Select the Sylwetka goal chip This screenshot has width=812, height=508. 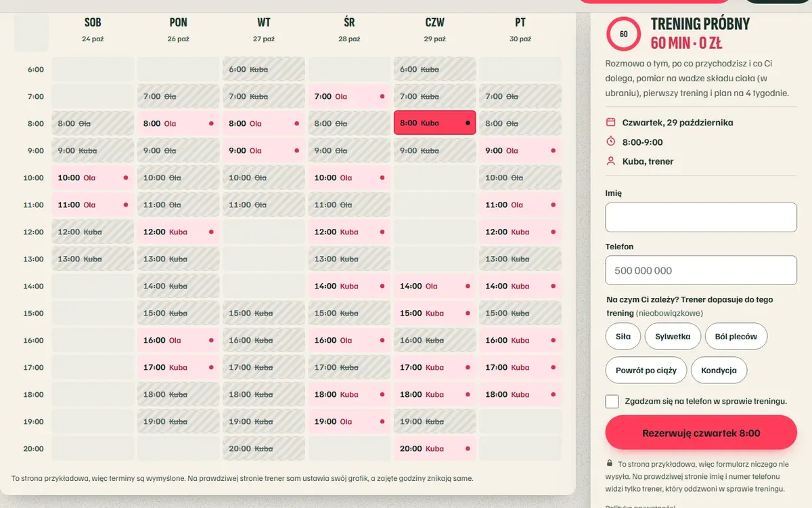pos(673,336)
